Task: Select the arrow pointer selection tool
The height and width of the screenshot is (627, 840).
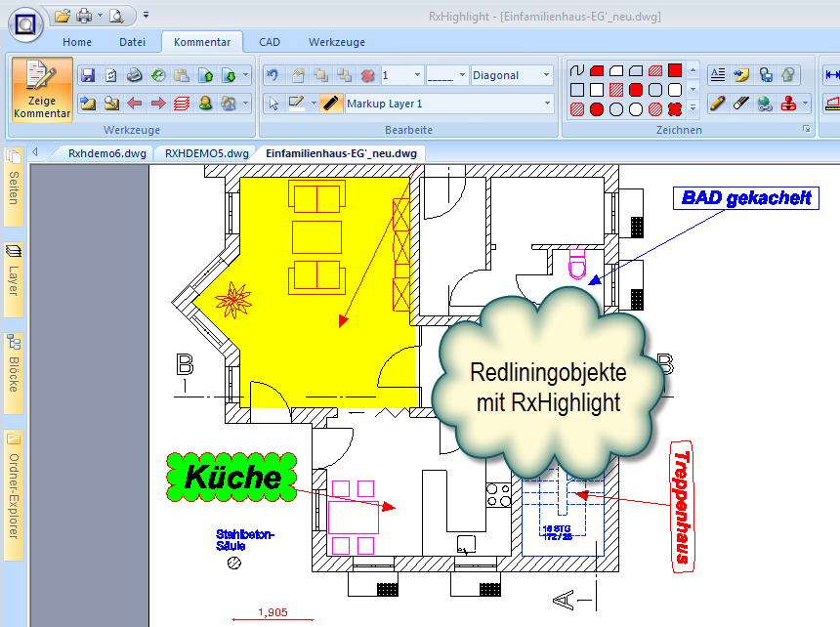Action: (273, 104)
